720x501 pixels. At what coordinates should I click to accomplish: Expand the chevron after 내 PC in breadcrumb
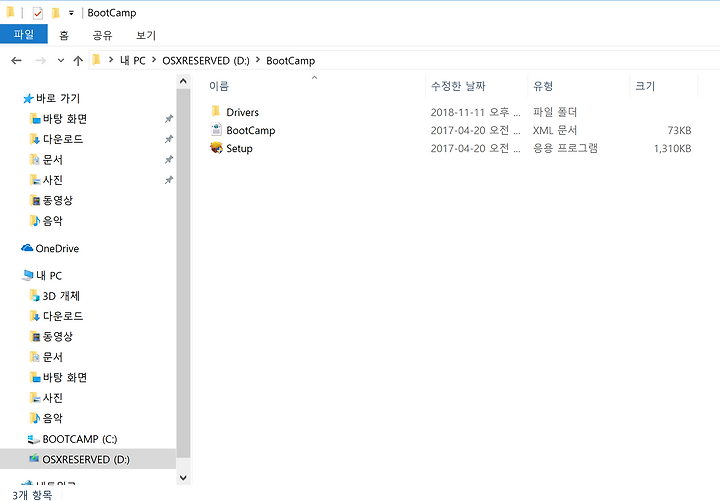[154, 60]
